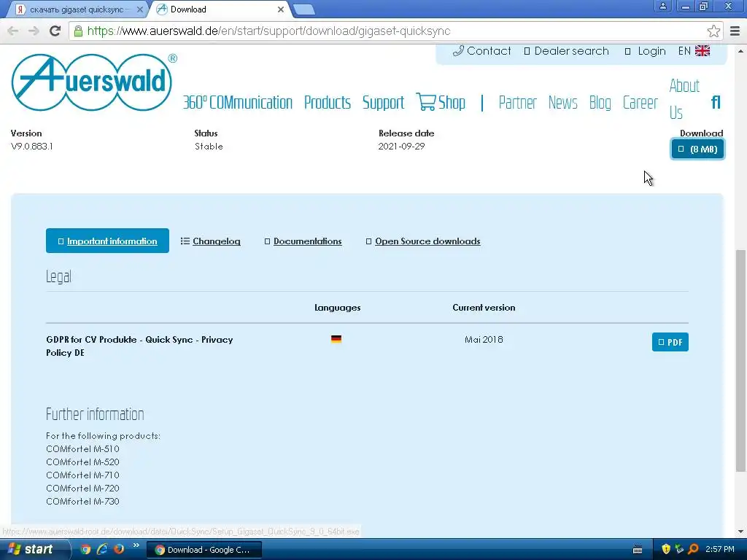This screenshot has height=560, width=747.
Task: Open the About Us page
Action: (684, 99)
